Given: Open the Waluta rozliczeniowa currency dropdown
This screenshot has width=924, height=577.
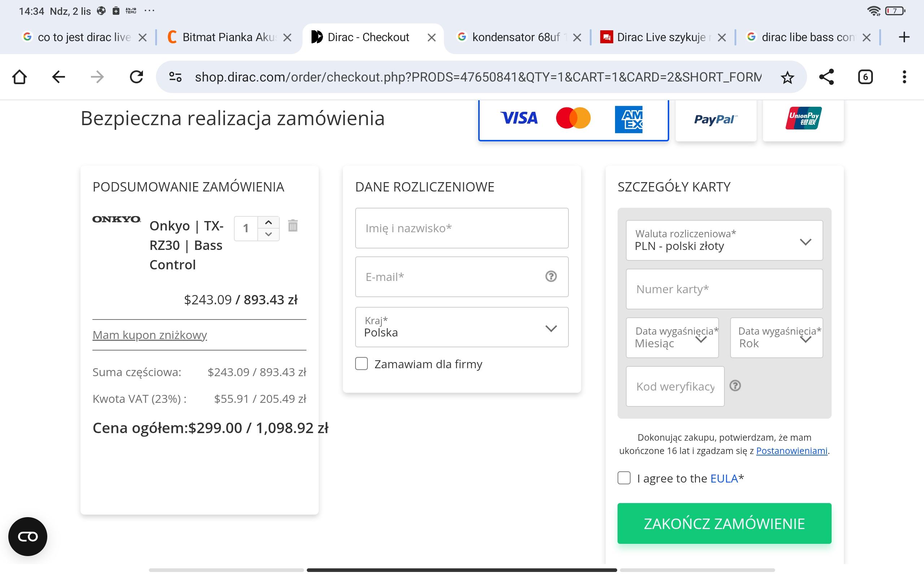Looking at the screenshot, I should [724, 241].
